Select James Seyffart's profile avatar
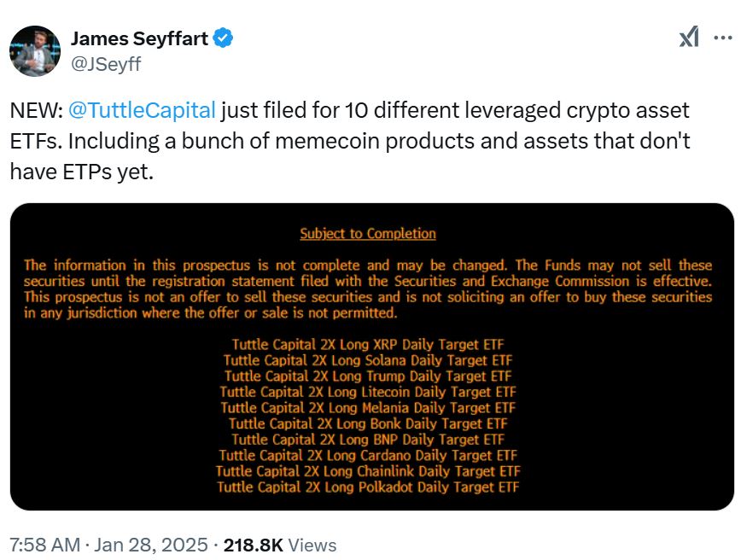The image size is (741, 560). [35, 38]
